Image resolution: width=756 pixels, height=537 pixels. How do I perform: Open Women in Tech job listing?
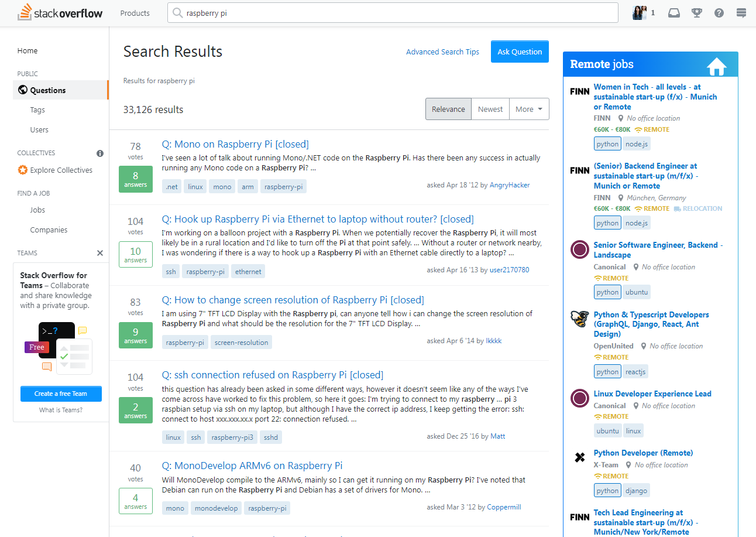click(x=655, y=97)
